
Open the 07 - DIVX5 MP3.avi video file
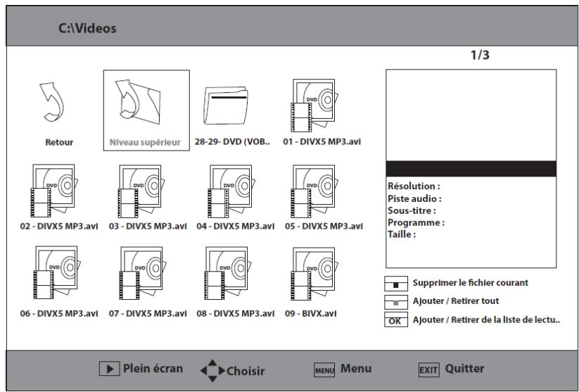(146, 278)
